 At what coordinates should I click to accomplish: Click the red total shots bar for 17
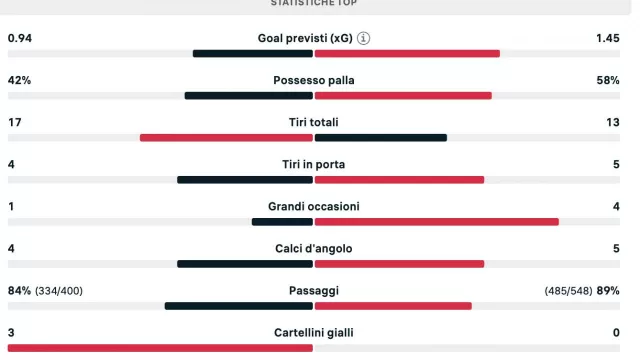(x=226, y=138)
